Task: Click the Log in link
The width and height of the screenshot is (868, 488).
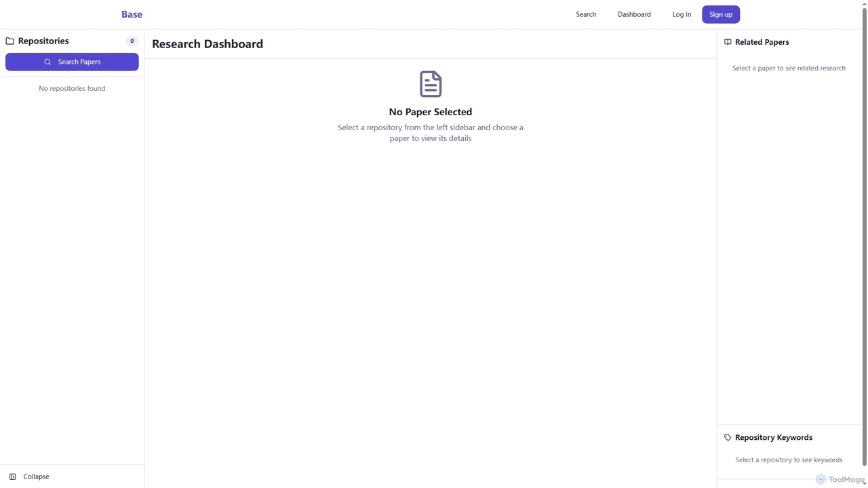Action: click(682, 14)
